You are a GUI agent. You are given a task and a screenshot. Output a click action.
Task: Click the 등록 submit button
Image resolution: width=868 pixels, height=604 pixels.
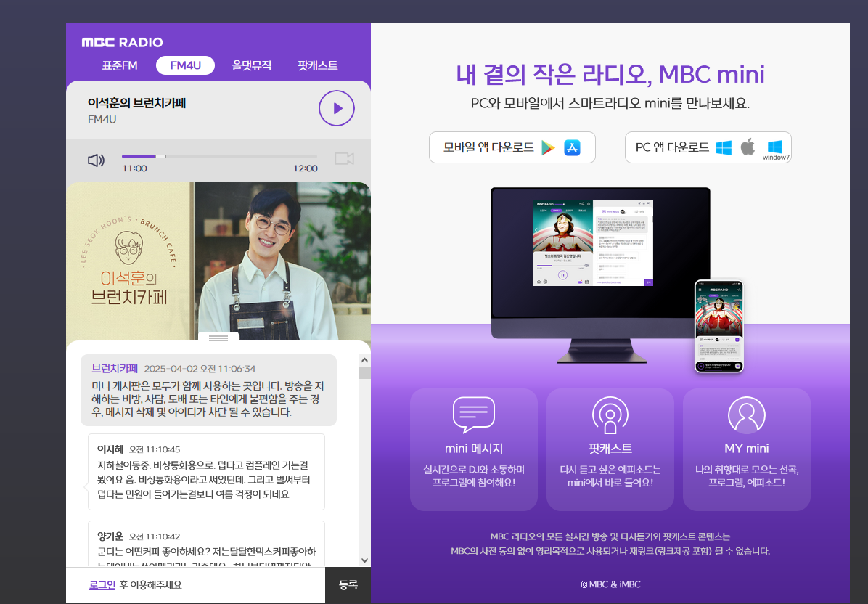[x=348, y=584]
